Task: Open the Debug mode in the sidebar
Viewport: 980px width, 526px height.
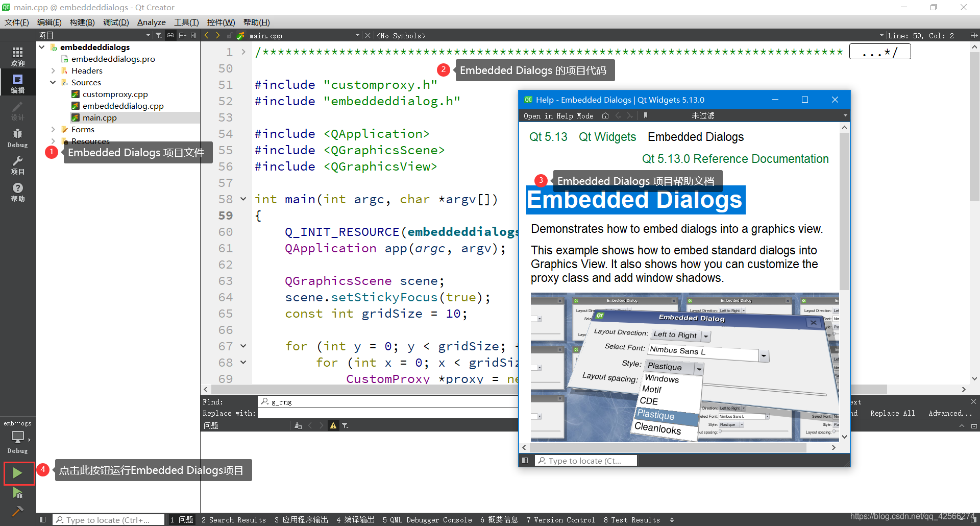Action: [x=18, y=138]
